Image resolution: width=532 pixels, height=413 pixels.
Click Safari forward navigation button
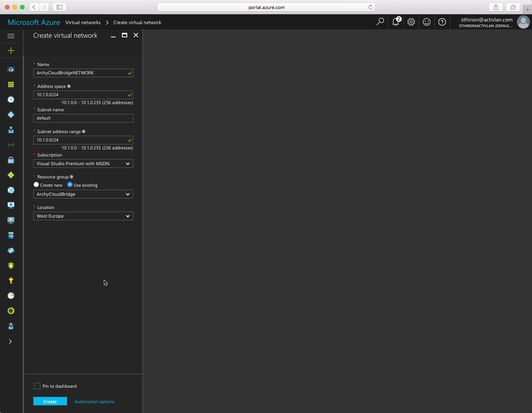tap(44, 7)
